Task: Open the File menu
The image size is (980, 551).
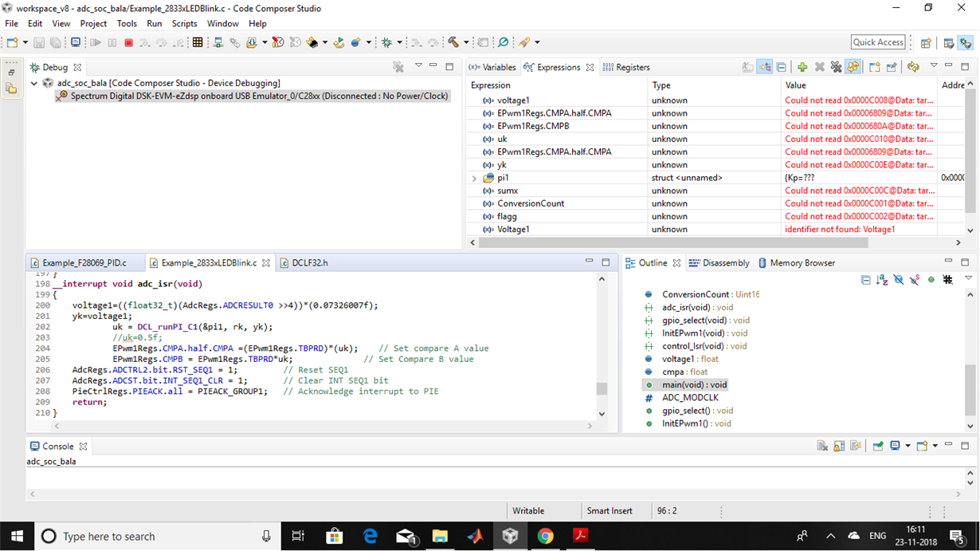Action: pyautogui.click(x=11, y=24)
